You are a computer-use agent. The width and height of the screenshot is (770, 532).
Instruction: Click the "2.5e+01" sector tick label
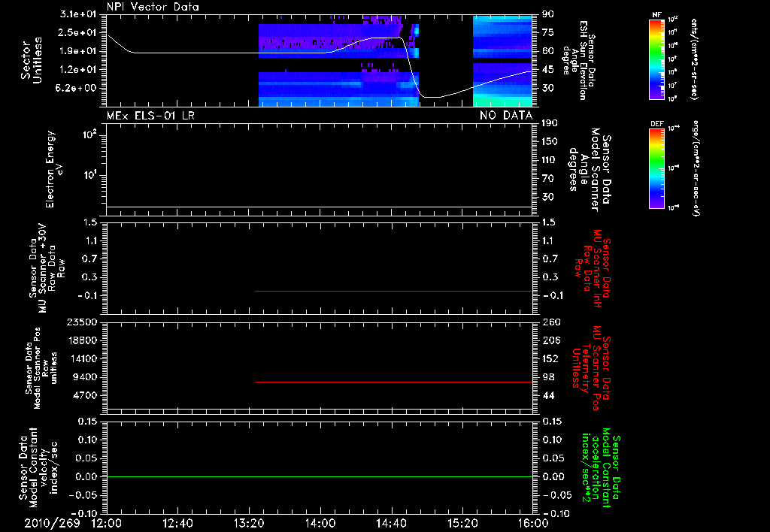click(78, 33)
